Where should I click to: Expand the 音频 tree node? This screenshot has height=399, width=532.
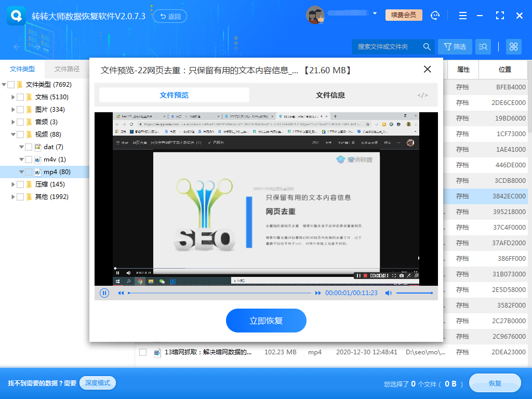click(x=13, y=122)
